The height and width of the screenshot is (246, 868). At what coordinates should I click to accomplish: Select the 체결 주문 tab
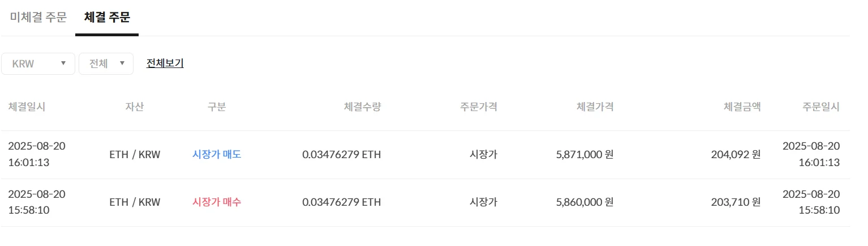coord(107,17)
